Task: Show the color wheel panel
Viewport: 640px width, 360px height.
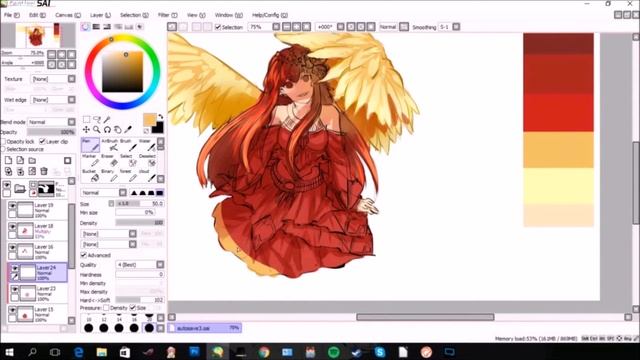Action: [x=85, y=27]
